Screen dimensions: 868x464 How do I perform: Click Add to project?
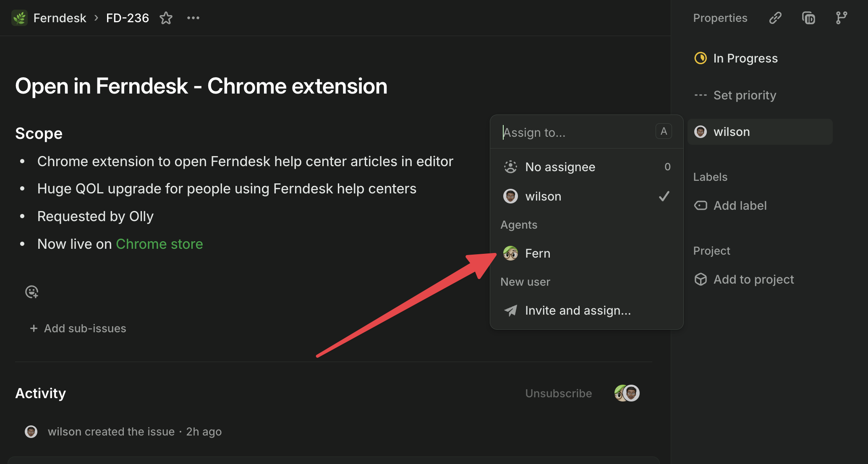[x=753, y=279]
